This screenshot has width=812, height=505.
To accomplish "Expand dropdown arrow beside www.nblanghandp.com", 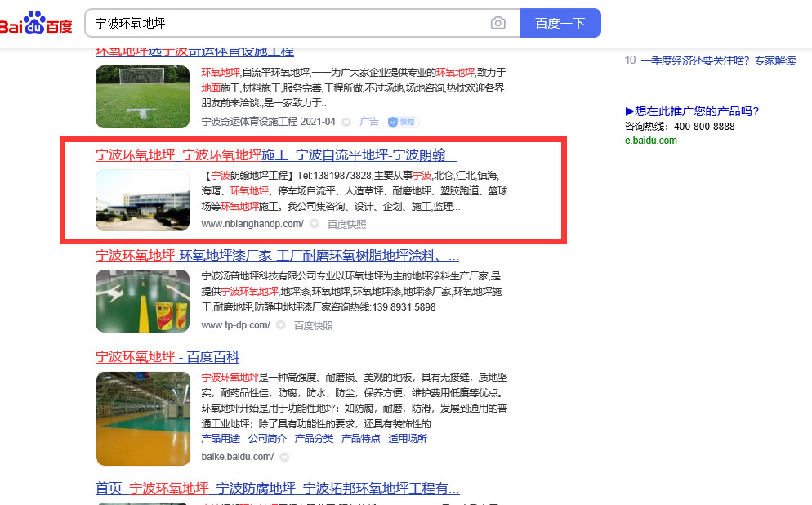I will click(315, 224).
